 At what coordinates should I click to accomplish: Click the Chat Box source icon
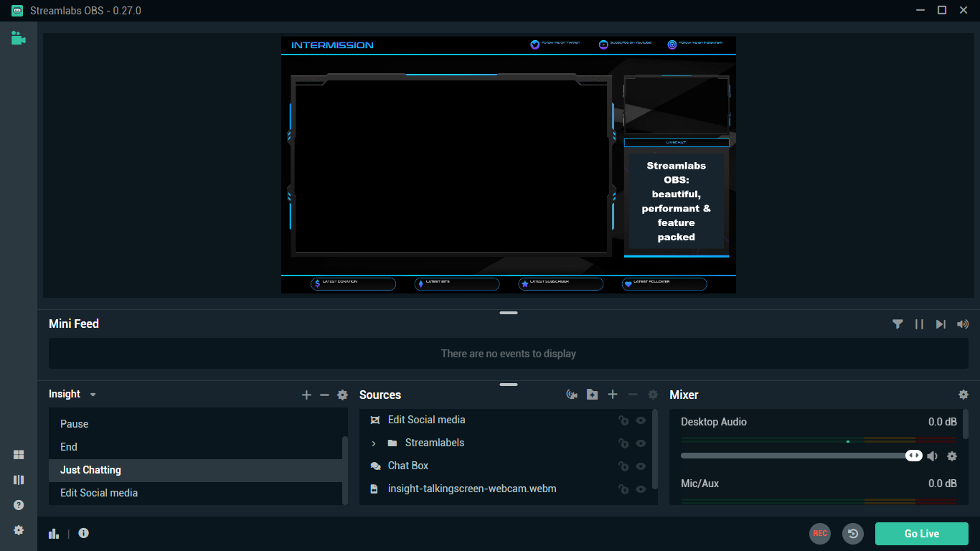pos(375,466)
